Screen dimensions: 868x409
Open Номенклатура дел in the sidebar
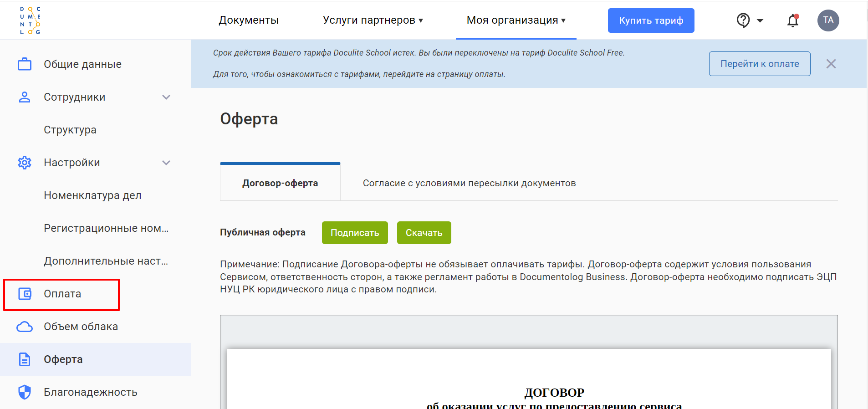(92, 195)
